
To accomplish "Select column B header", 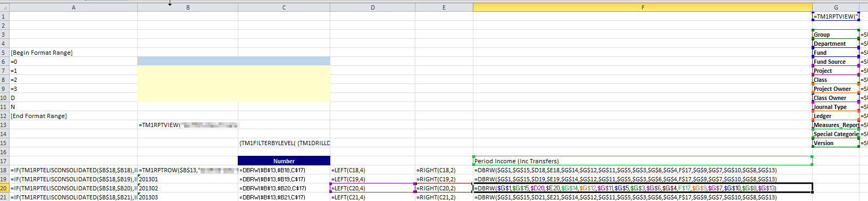I will pos(188,7).
